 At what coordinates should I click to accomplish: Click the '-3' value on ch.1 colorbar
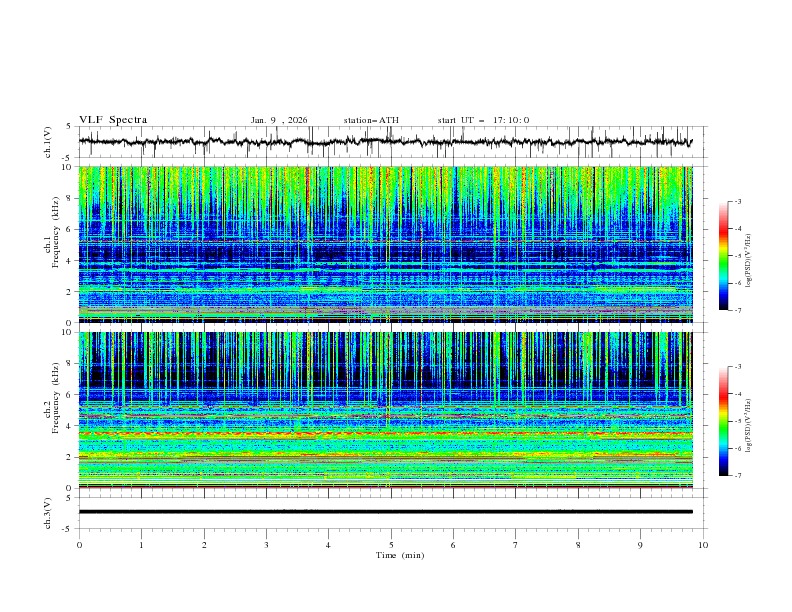tap(737, 201)
